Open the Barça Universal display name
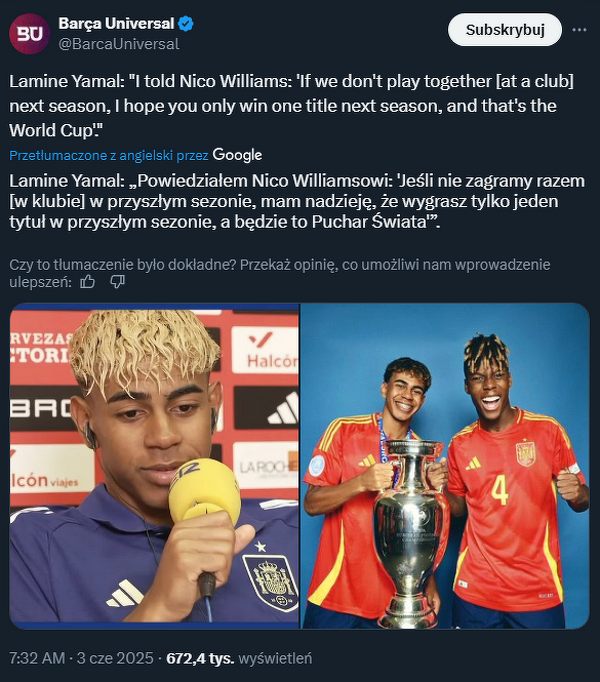The image size is (600, 682). pyautogui.click(x=116, y=23)
